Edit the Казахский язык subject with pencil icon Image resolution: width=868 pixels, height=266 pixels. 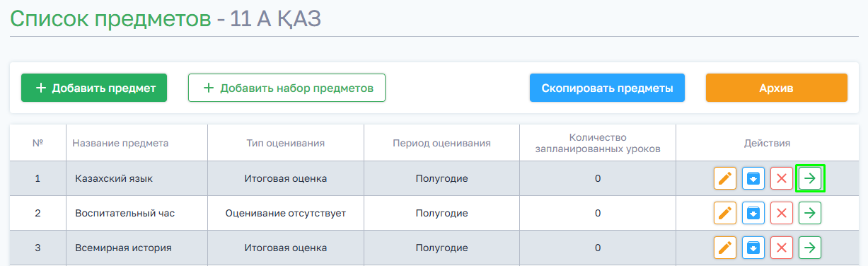[x=725, y=178]
